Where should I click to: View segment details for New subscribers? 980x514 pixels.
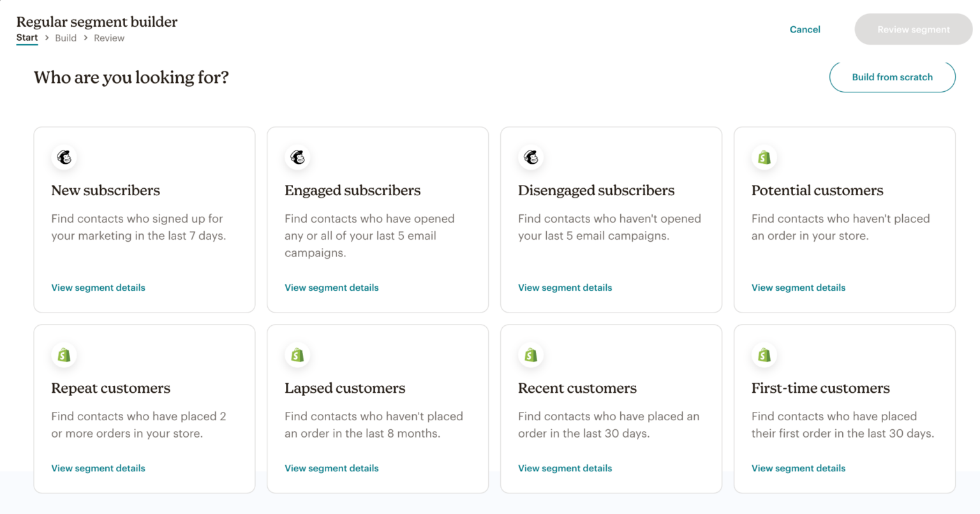pyautogui.click(x=98, y=288)
